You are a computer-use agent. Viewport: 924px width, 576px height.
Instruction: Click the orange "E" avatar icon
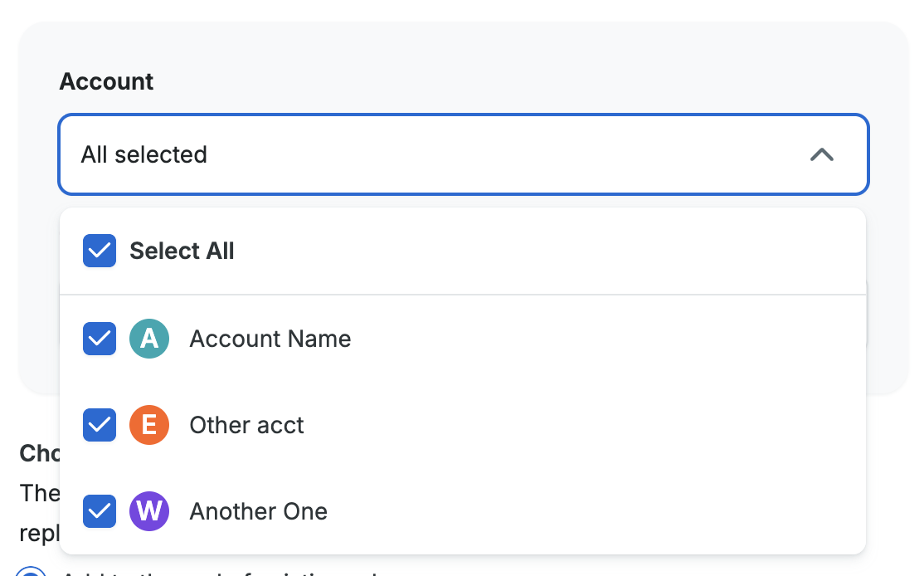coord(149,425)
